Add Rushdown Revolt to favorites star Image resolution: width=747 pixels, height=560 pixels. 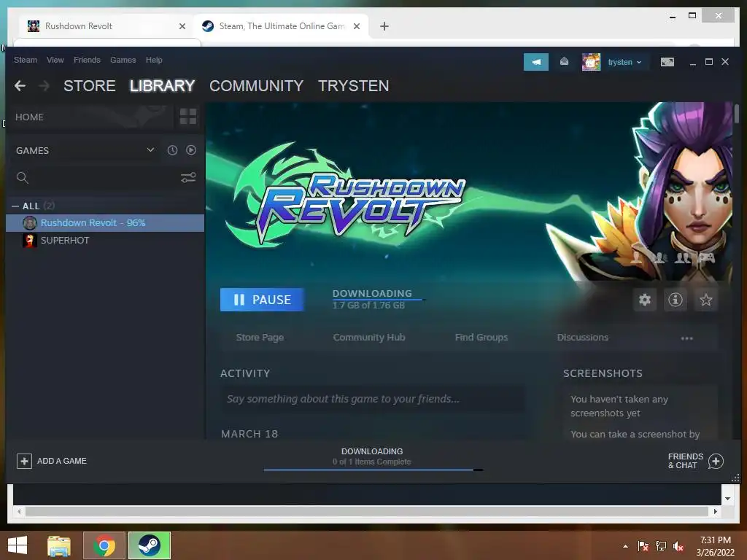705,300
